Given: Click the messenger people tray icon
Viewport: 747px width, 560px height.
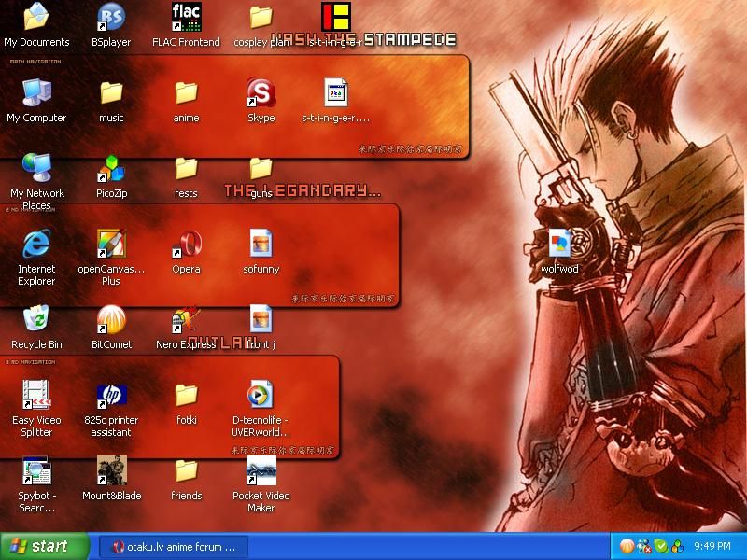Looking at the screenshot, I should point(677,546).
